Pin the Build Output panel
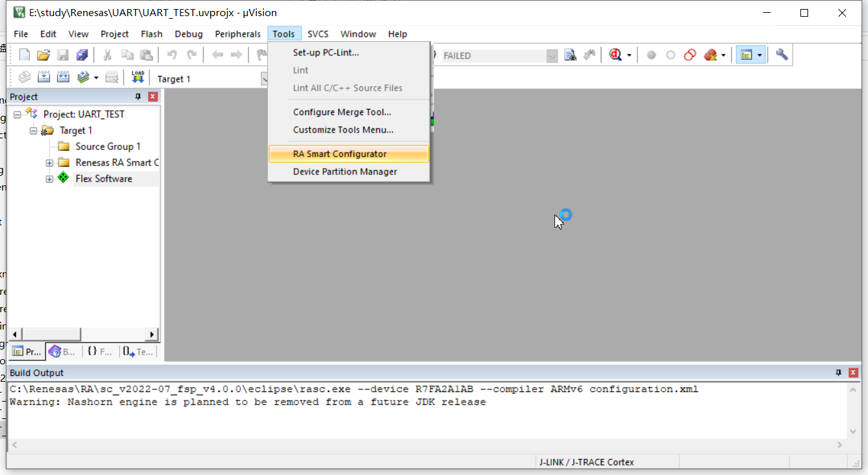 click(838, 373)
